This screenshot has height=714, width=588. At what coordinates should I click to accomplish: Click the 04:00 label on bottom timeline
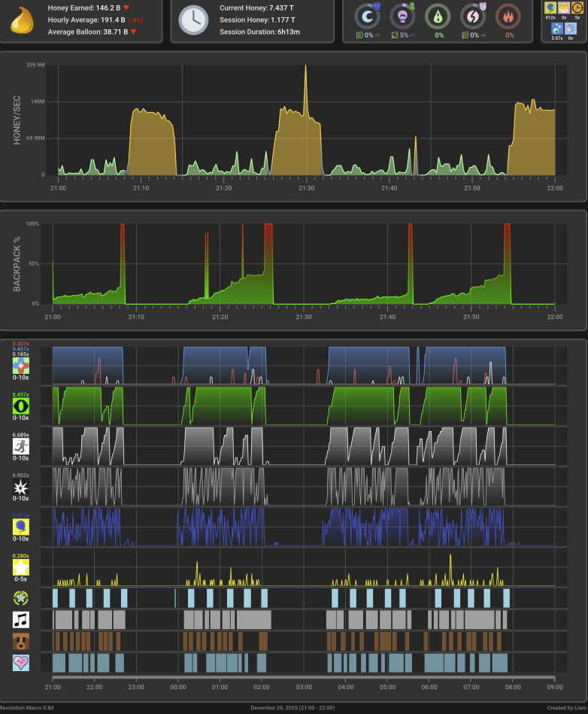[x=346, y=687]
